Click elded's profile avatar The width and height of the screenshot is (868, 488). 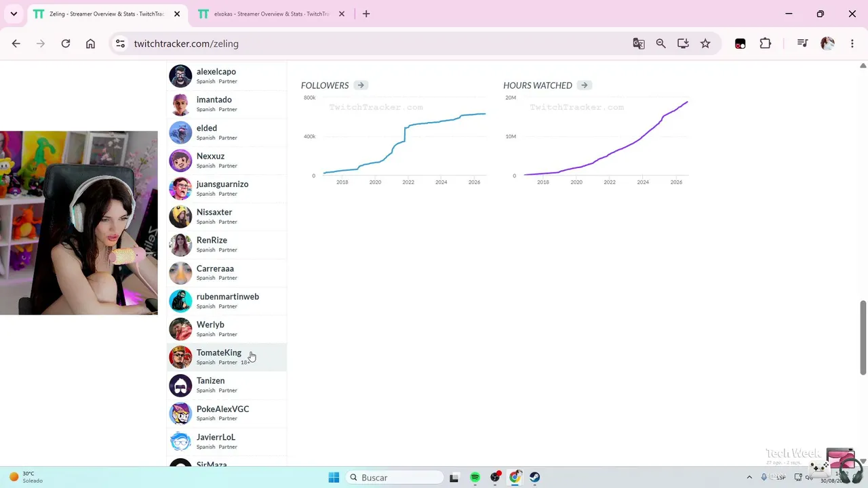tap(180, 132)
